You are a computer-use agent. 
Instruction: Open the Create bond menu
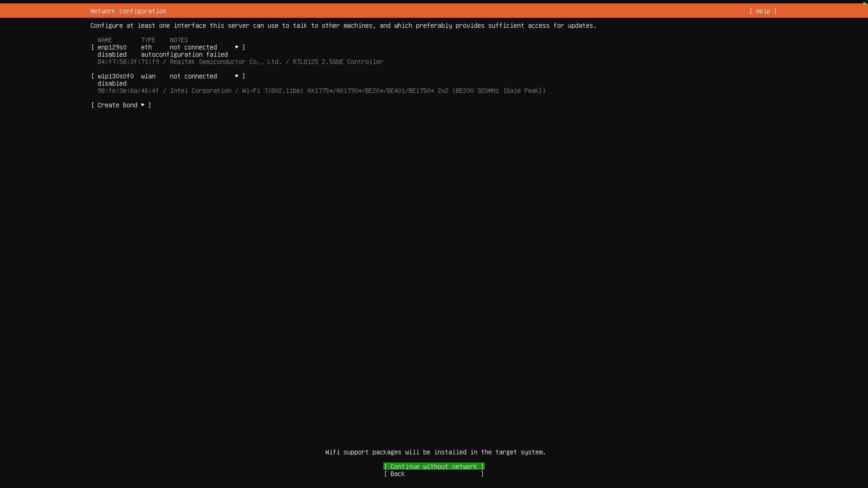coord(121,105)
